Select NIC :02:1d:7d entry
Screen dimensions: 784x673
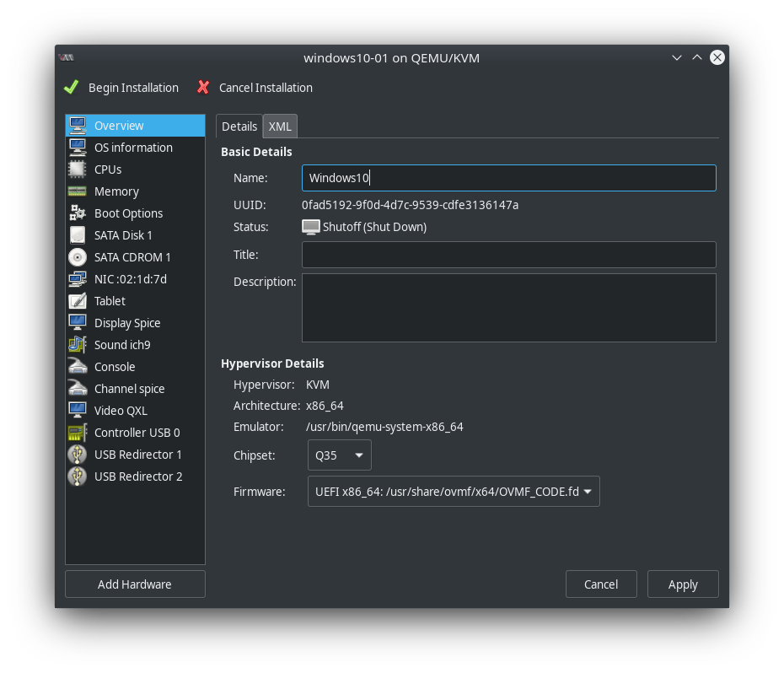135,279
